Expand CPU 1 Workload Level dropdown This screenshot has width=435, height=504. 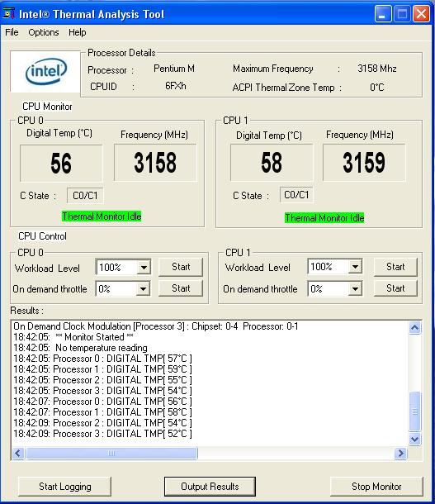tap(355, 267)
